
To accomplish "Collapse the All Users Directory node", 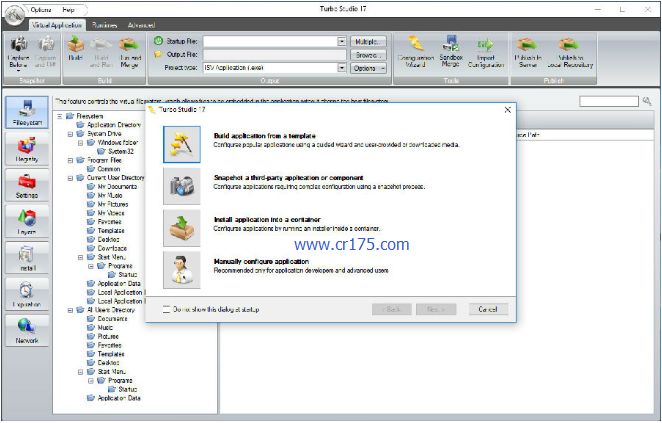I will 70,310.
